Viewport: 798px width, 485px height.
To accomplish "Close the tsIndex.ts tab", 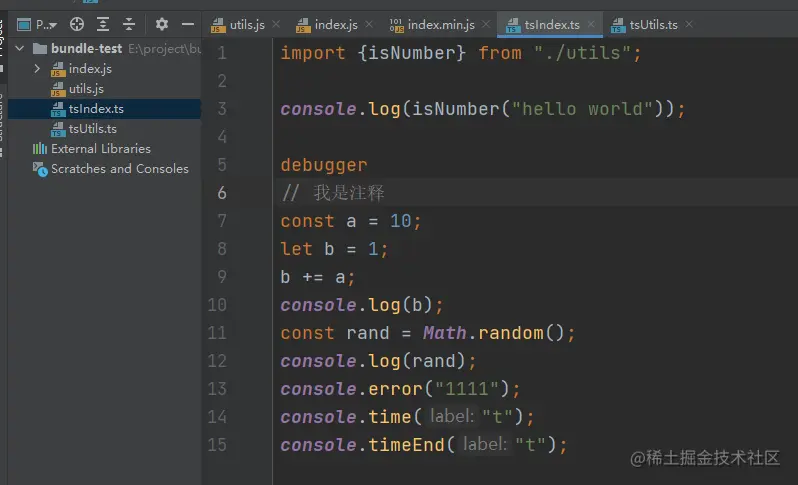I will pos(591,24).
